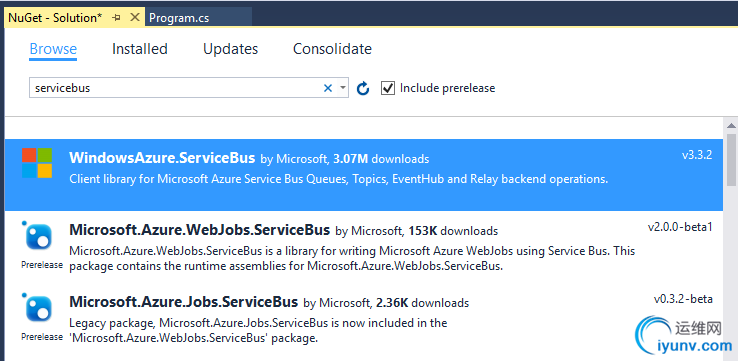Click the Microsoft.Azure.Jobs.ServiceBus package icon
Viewport: 738px width, 362px height.
[39, 308]
